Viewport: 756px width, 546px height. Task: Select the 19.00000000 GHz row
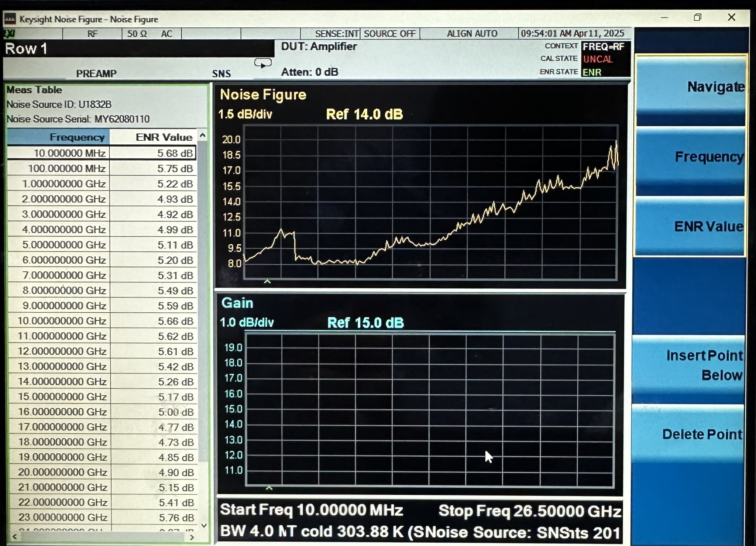click(102, 457)
